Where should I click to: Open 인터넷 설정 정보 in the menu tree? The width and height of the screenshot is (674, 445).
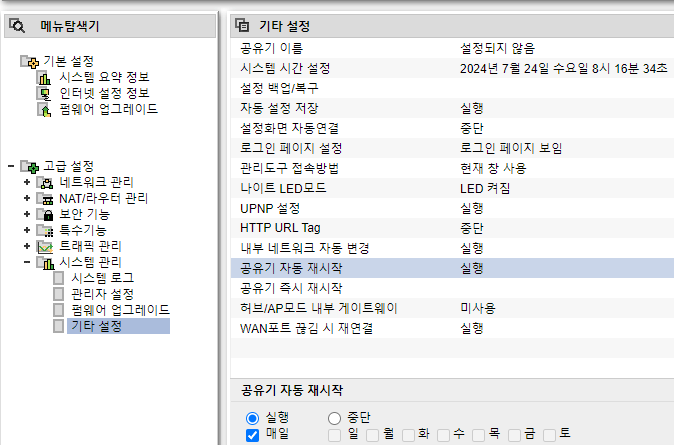coord(104,93)
